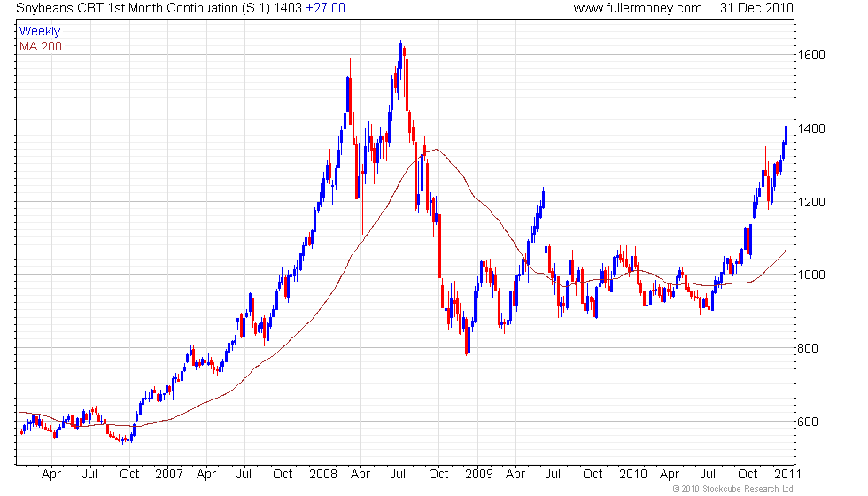Click the 1200 price axis label
Viewport: 868px width, 496px height.
click(811, 202)
